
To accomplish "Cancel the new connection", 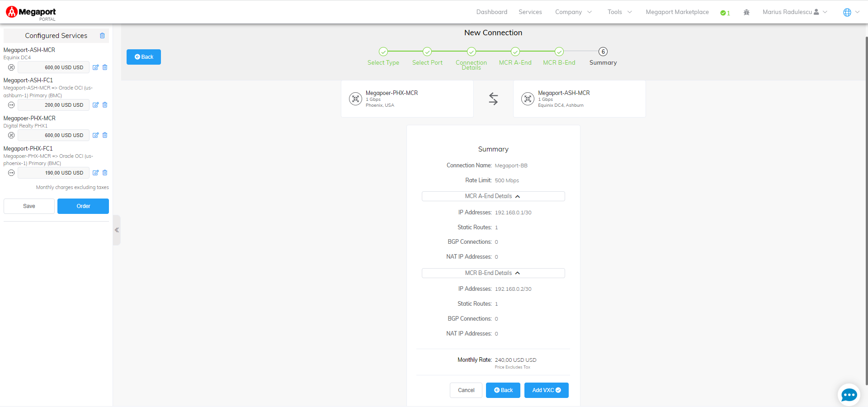I will (466, 390).
